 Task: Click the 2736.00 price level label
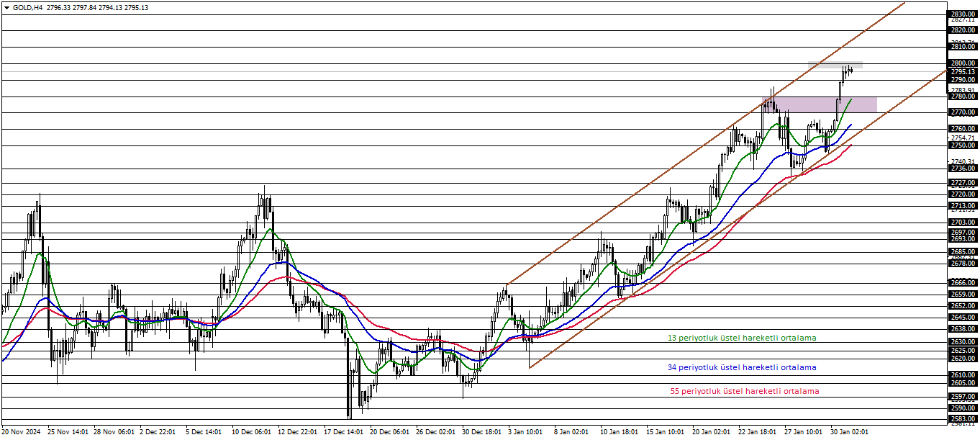pos(963,169)
